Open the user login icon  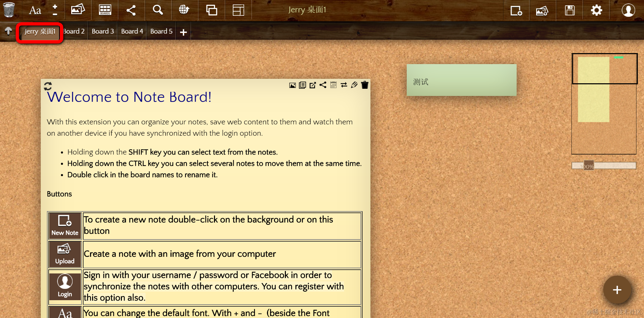click(x=628, y=10)
